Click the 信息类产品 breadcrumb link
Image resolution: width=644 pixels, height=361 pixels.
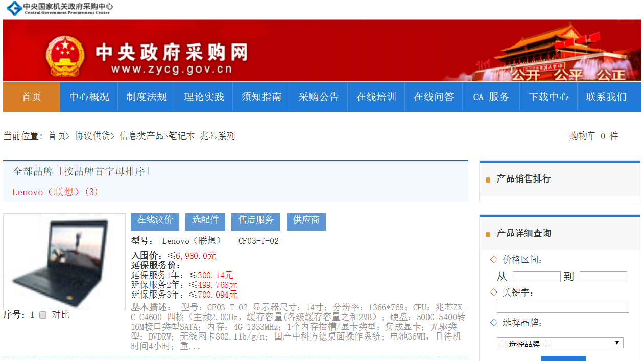141,136
